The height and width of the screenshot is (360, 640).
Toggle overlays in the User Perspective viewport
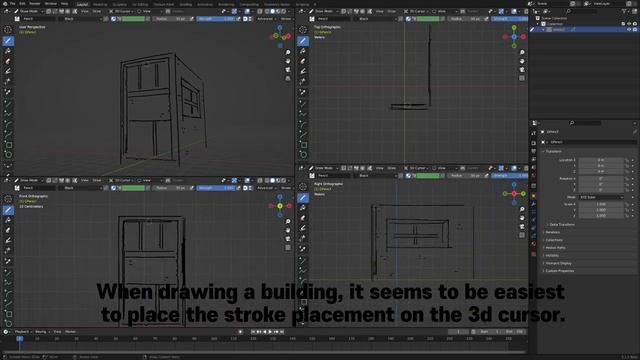247,11
